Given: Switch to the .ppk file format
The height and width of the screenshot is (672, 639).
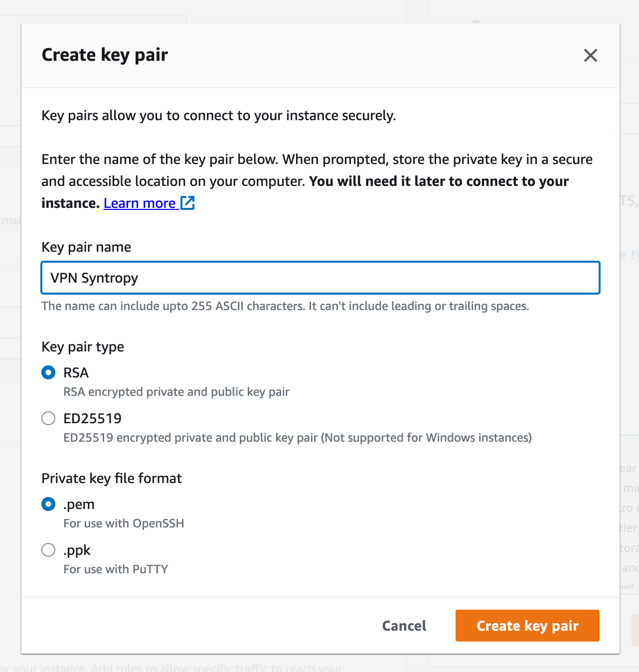Looking at the screenshot, I should (48, 550).
